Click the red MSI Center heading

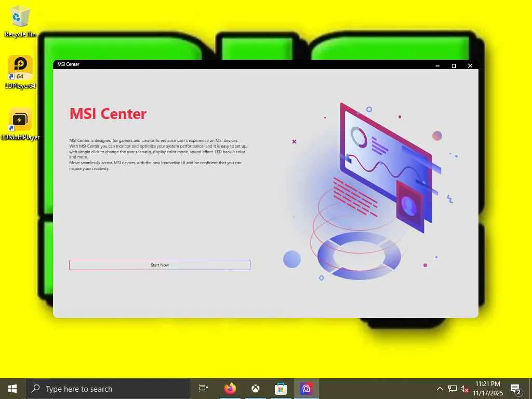(108, 114)
